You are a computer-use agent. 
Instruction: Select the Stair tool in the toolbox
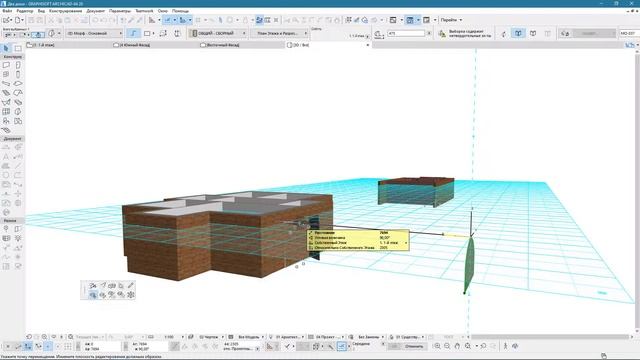(6, 93)
